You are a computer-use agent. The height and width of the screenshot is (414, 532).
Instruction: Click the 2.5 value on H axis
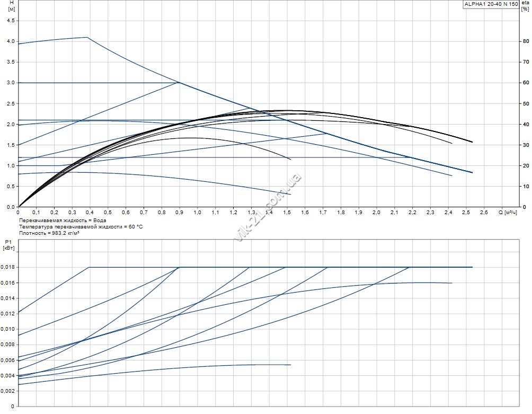[x=11, y=103]
